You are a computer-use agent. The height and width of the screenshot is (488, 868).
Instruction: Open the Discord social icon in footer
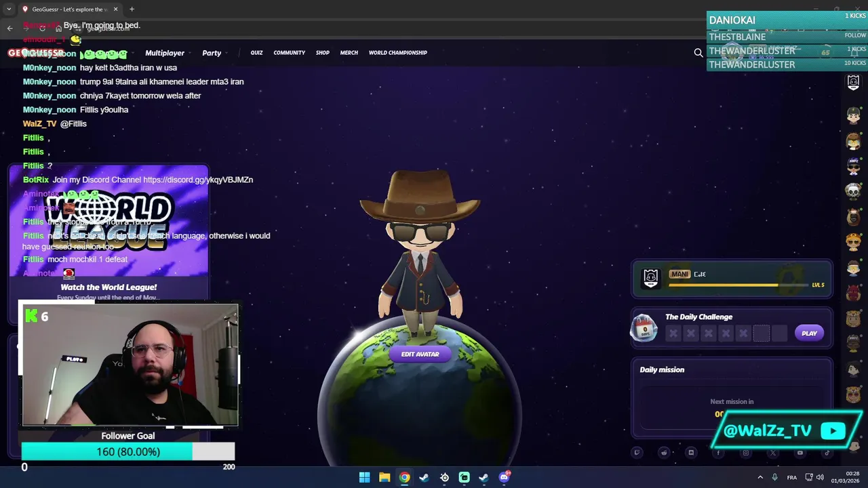click(x=691, y=453)
